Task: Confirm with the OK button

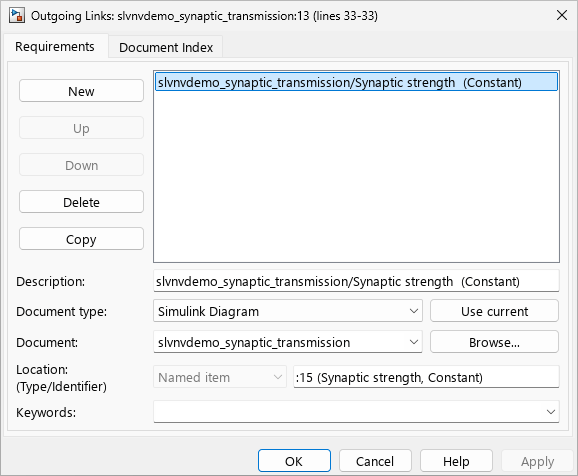Action: [x=294, y=461]
